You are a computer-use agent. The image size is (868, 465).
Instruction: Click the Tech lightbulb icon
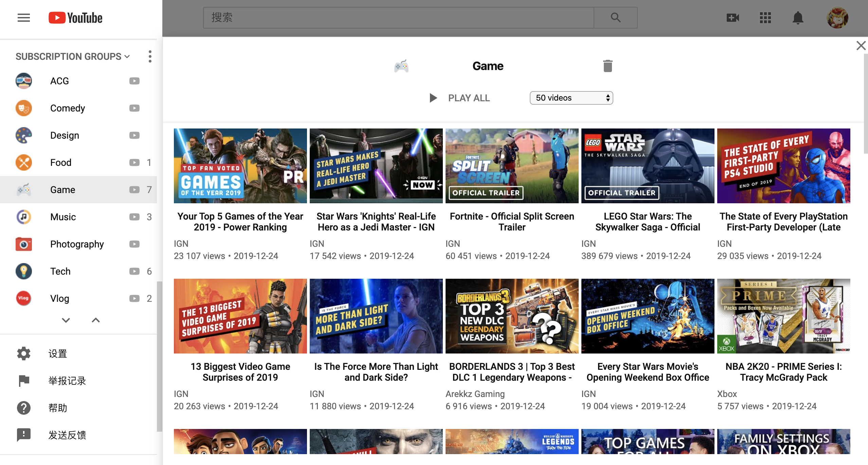[x=24, y=271]
